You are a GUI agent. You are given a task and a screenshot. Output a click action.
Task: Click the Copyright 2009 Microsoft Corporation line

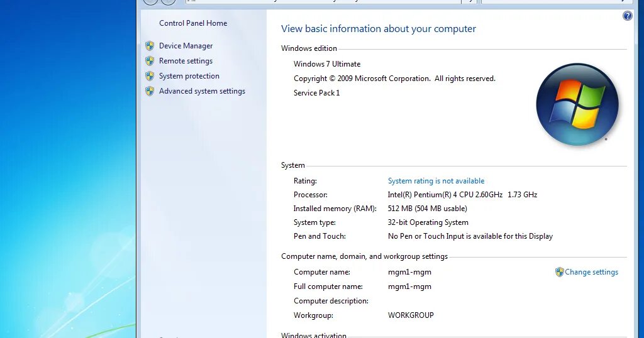point(394,79)
